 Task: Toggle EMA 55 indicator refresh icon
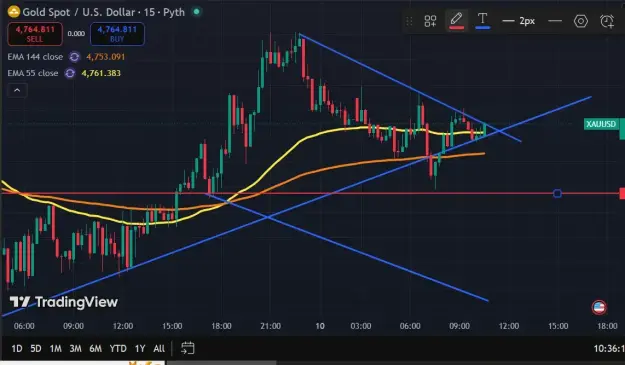pyautogui.click(x=70, y=73)
